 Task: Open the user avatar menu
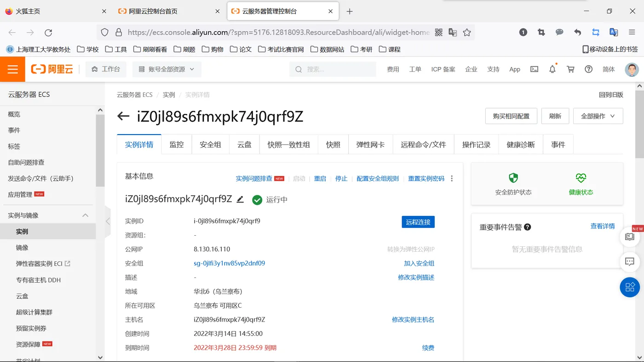click(632, 69)
